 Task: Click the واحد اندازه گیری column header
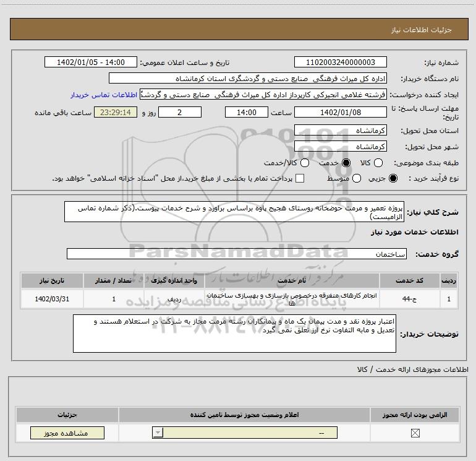(174, 280)
